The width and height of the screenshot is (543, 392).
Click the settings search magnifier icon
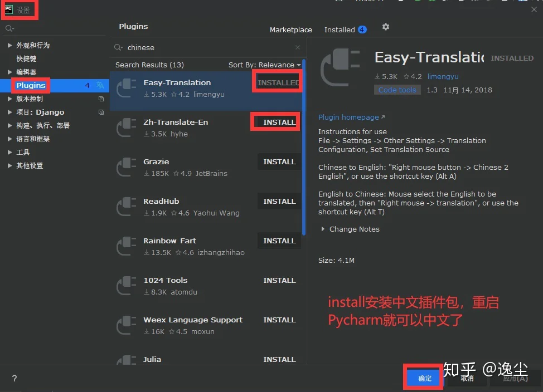9,28
